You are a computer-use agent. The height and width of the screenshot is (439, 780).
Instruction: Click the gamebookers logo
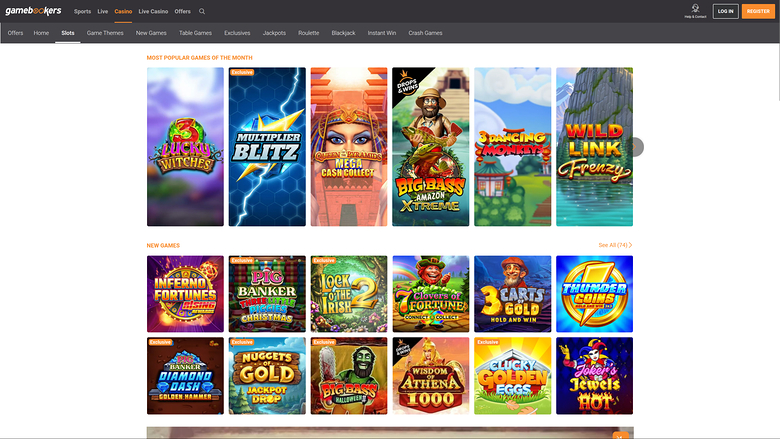click(33, 11)
